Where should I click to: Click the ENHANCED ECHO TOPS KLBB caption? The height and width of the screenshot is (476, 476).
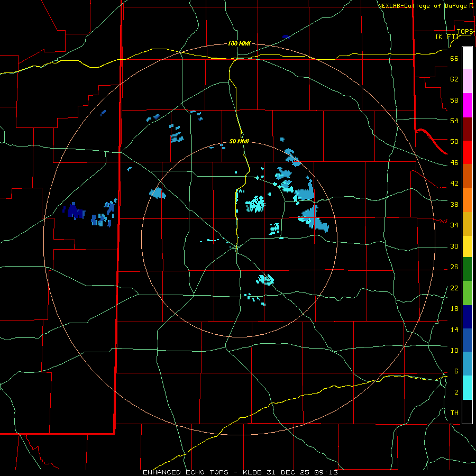(240, 472)
